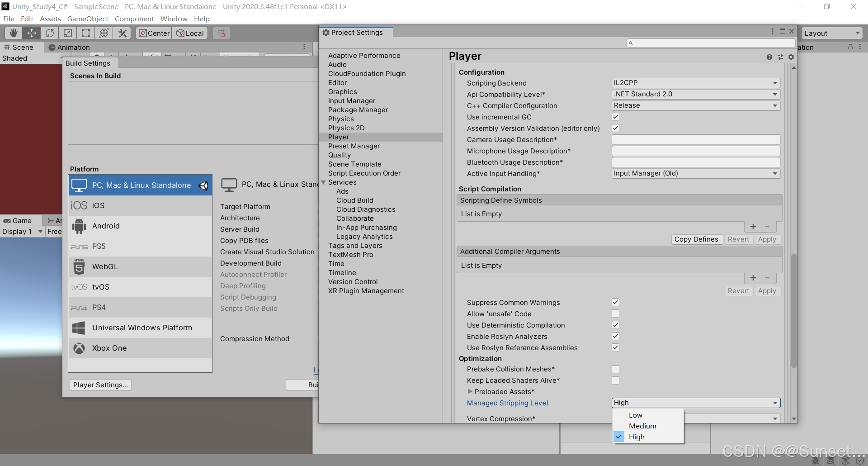Select WebGL platform in Build Settings
868x466 pixels.
[140, 266]
